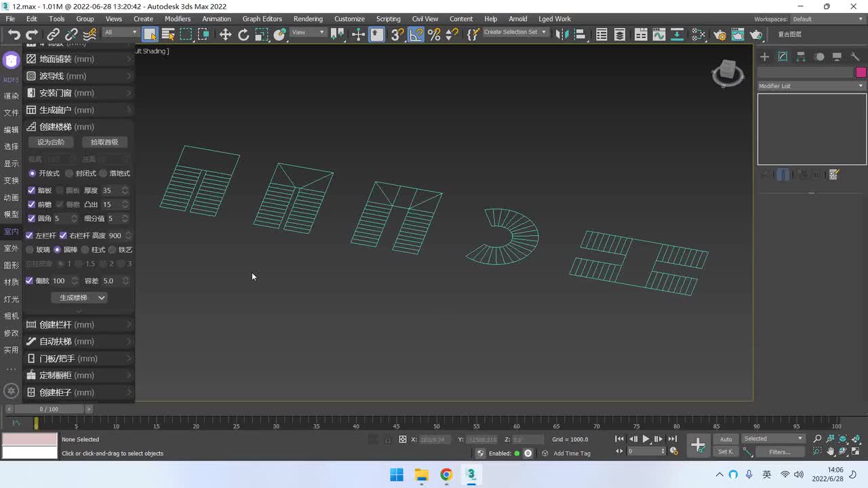The width and height of the screenshot is (868, 488).
Task: Activate the Rotate tool
Action: point(243,35)
